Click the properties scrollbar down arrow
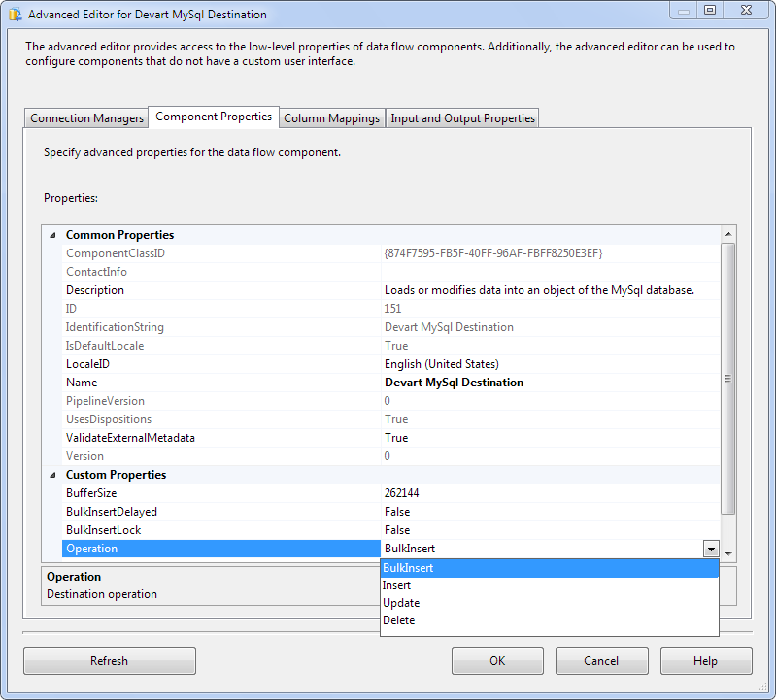 coord(728,553)
